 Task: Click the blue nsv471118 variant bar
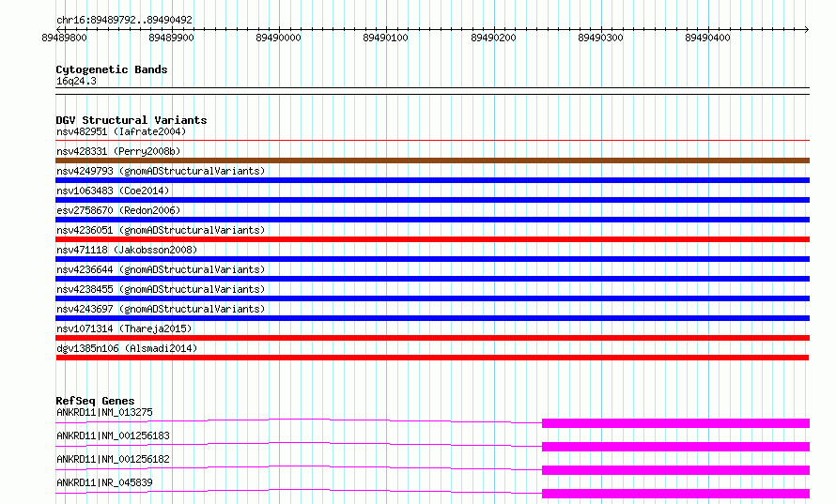(x=432, y=259)
